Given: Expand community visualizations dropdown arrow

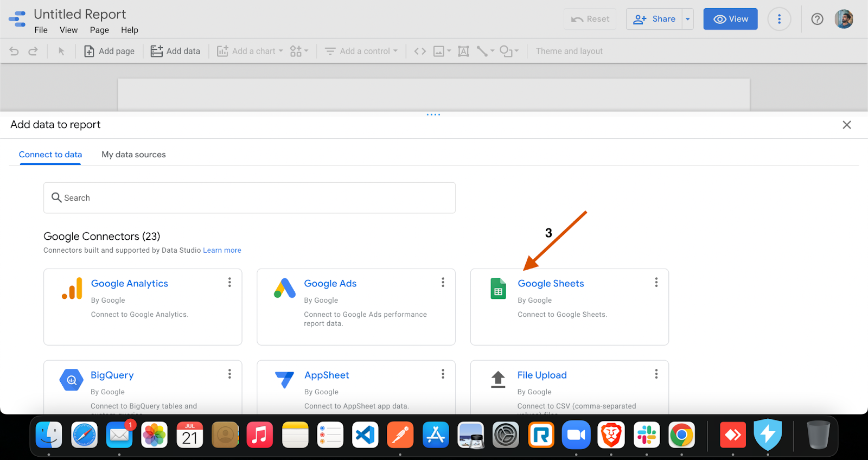Looking at the screenshot, I should point(306,51).
